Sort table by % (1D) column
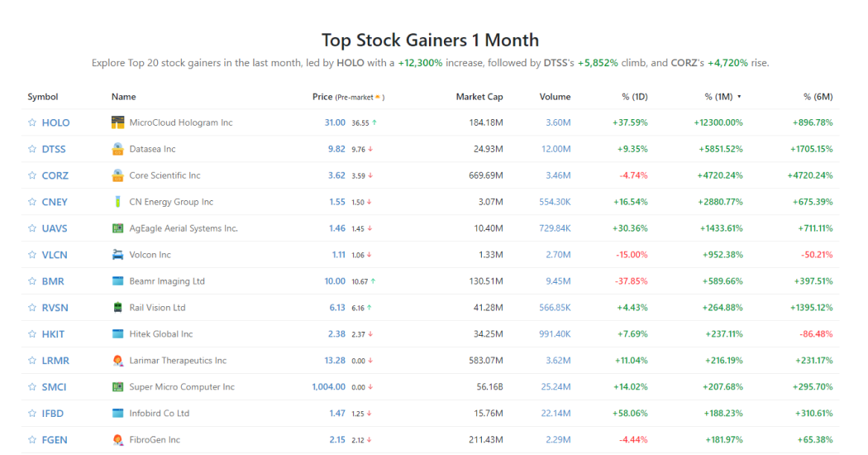 [634, 97]
